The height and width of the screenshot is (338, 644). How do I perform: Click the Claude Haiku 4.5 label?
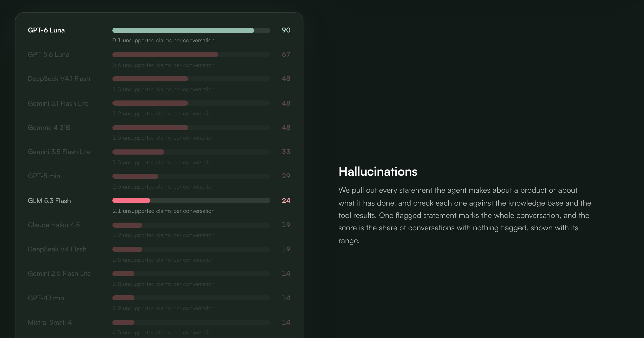click(54, 225)
